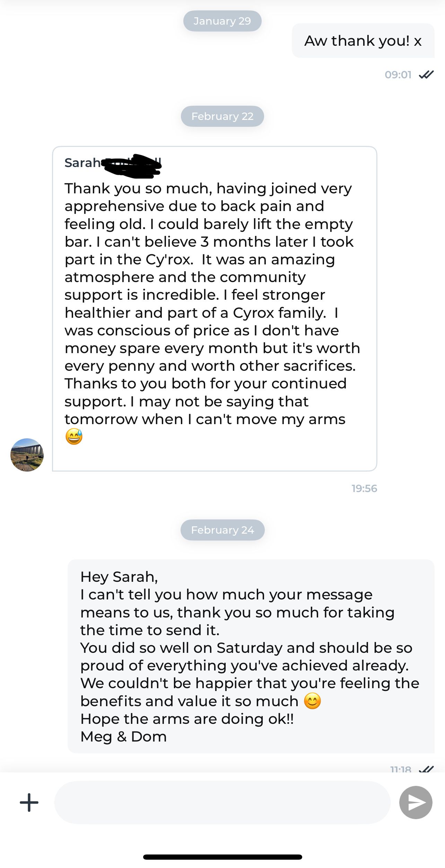Click the double-check icon beside 11:18
The height and width of the screenshot is (868, 445).
tap(426, 769)
